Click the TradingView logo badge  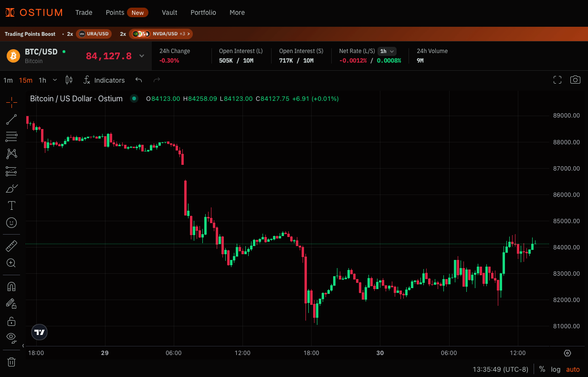[x=40, y=332]
